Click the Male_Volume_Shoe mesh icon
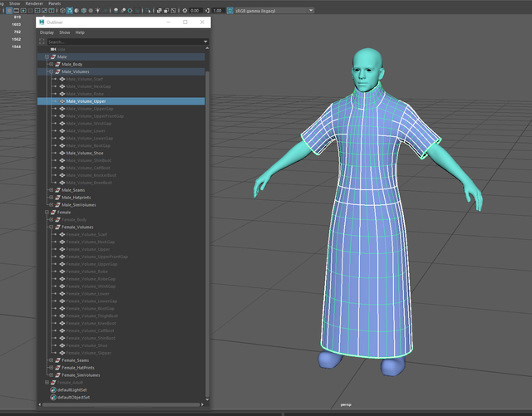This screenshot has height=416, width=532. point(62,153)
